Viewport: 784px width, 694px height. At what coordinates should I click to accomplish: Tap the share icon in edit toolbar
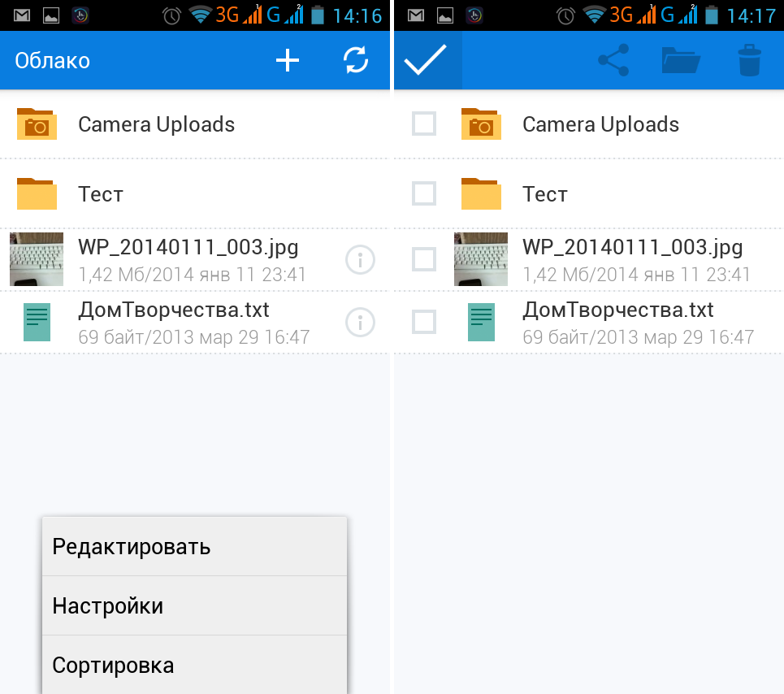coord(613,60)
